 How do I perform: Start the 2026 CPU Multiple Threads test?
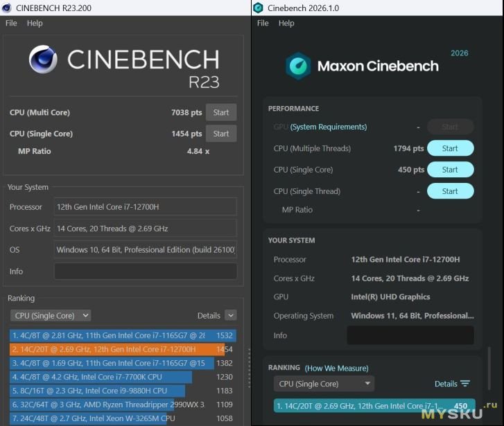pyautogui.click(x=450, y=148)
